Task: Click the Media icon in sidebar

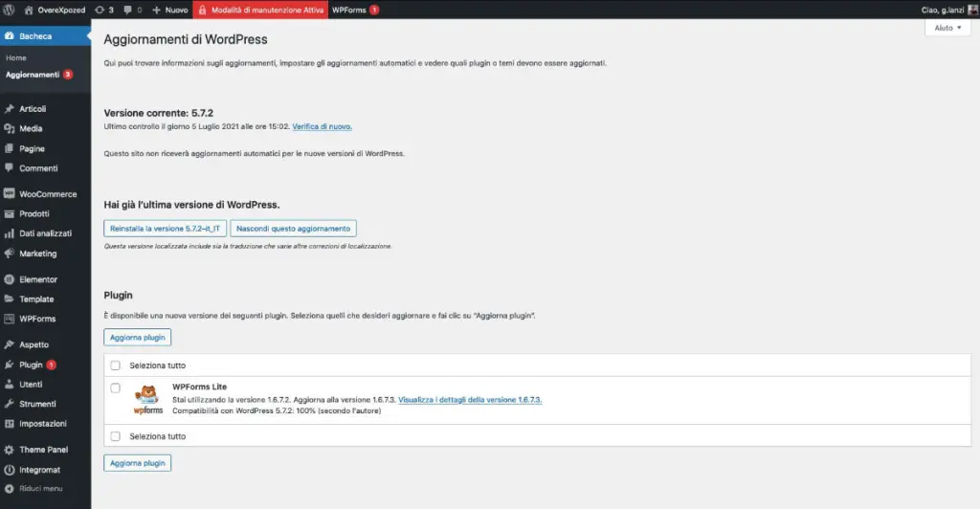Action: (x=9, y=128)
